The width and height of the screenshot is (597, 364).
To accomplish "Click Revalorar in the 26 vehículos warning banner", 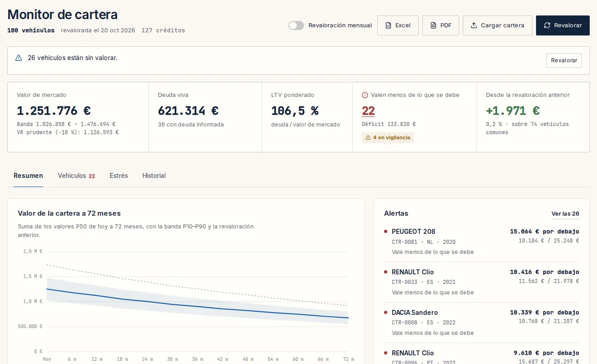I will tap(564, 61).
